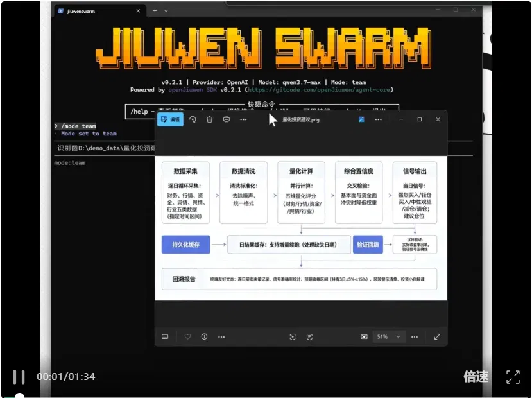The height and width of the screenshot is (398, 532).
Task: Open more options beside info icon
Action: [221, 336]
